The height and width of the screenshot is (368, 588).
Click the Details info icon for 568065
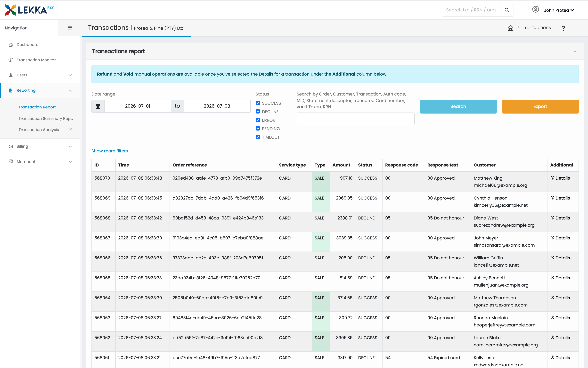552,278
